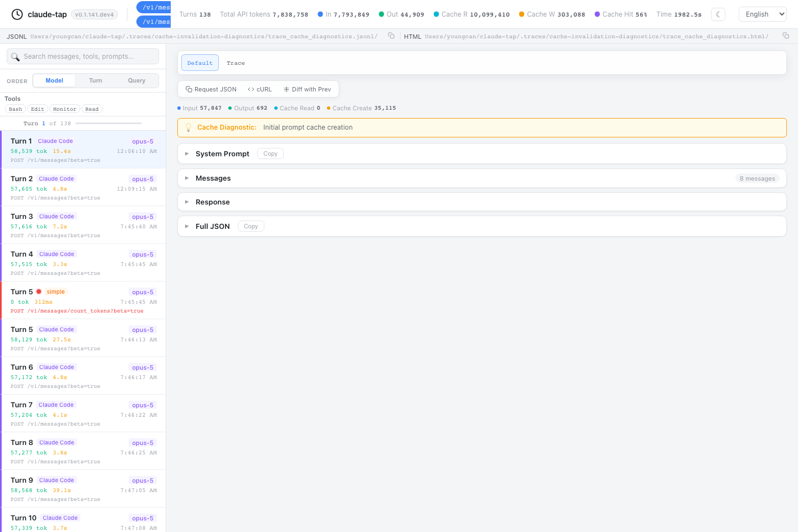798x532 pixels.
Task: Copy the System Prompt content
Action: pyautogui.click(x=270, y=154)
